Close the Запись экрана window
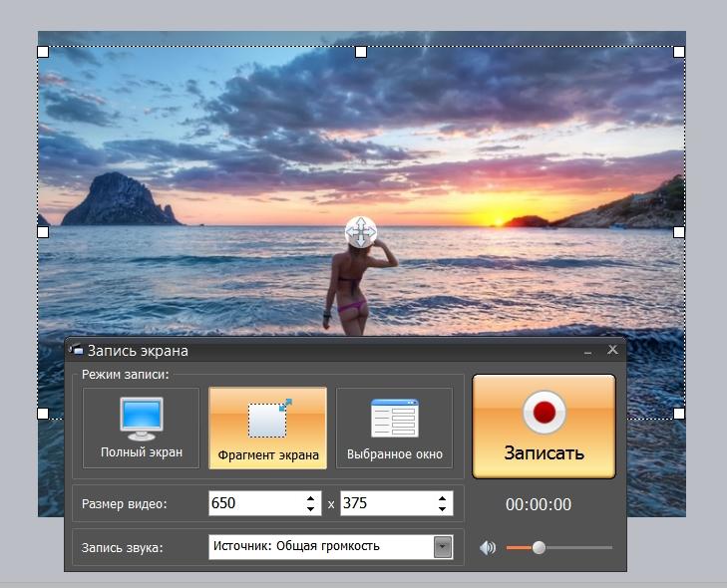The image size is (727, 588). coord(612,350)
